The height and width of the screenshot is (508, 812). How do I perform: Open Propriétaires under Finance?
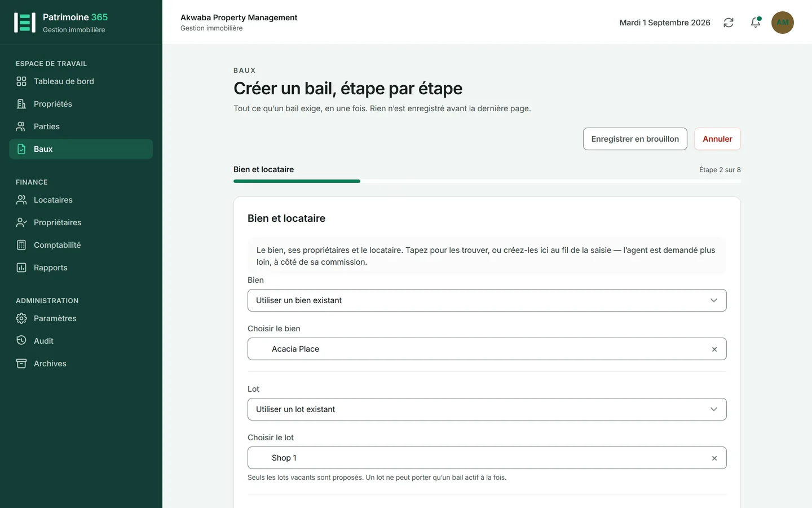tap(81, 222)
